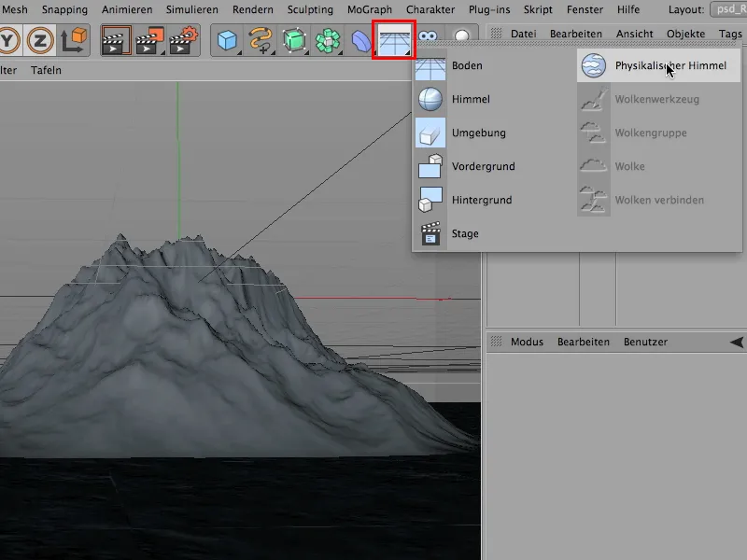Screen dimensions: 747x560
Task: Open Object Manager Objekte menu
Action: [x=686, y=34]
